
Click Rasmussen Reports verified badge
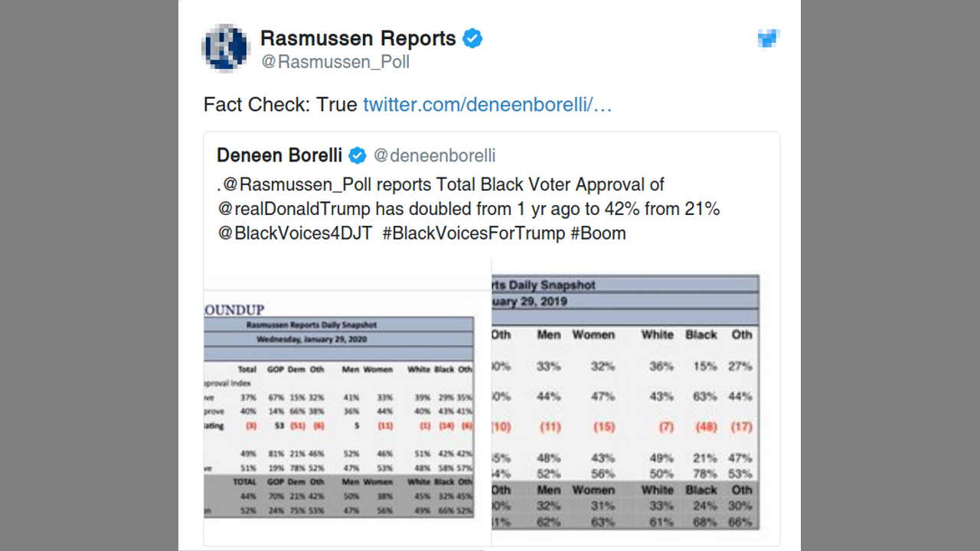(472, 38)
